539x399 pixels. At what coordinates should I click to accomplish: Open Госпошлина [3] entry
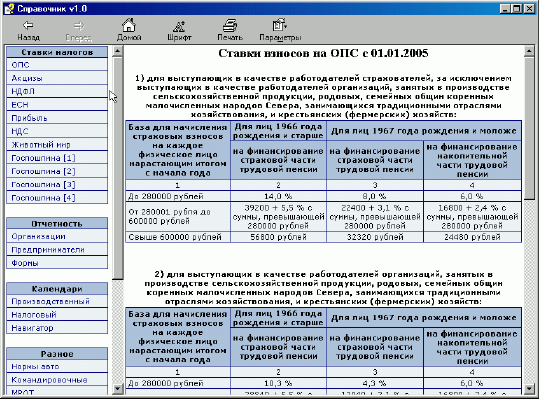(x=57, y=185)
